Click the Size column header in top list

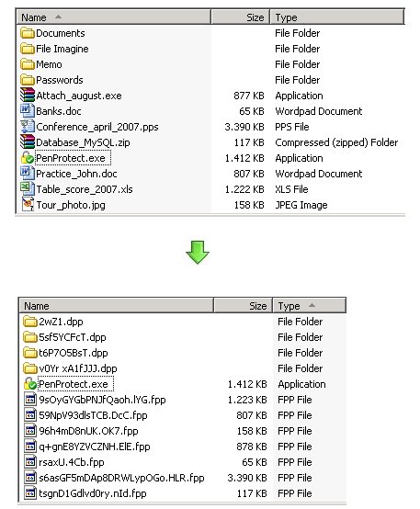[241, 17]
